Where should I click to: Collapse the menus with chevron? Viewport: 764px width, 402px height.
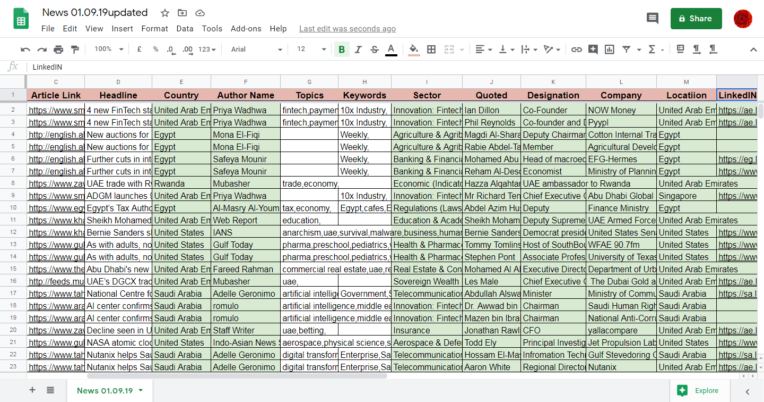click(x=753, y=50)
